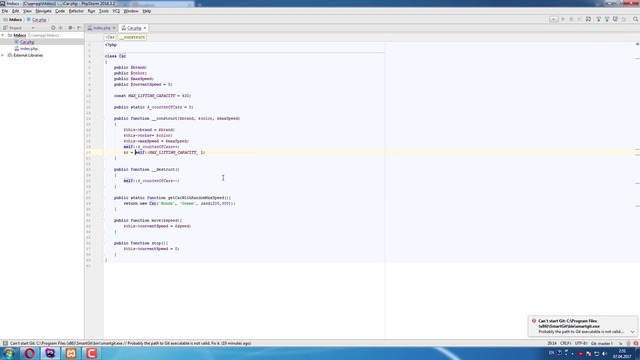
Task: Click VCS commit changes icon
Action: (607, 19)
